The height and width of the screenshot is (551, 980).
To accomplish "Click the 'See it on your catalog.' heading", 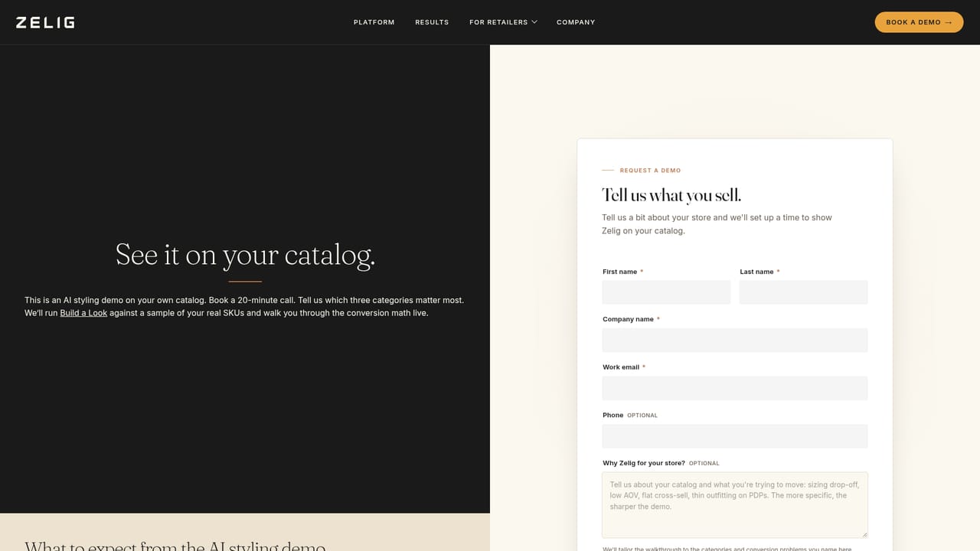I will point(245,255).
